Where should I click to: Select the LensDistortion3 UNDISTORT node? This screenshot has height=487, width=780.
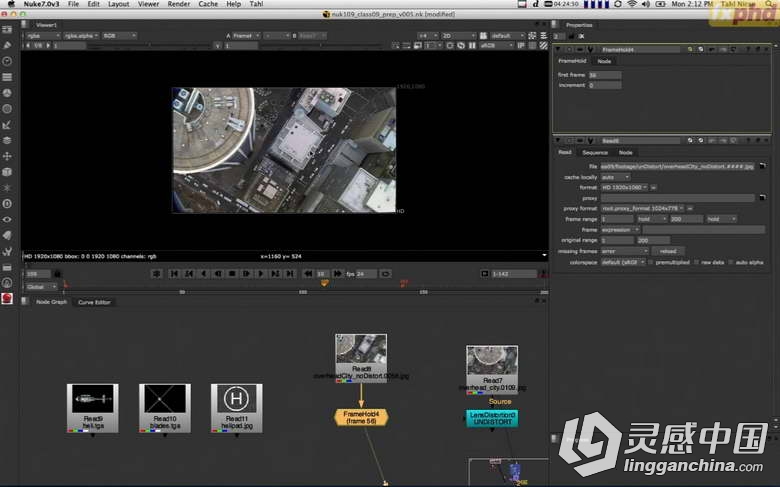pyautogui.click(x=492, y=418)
